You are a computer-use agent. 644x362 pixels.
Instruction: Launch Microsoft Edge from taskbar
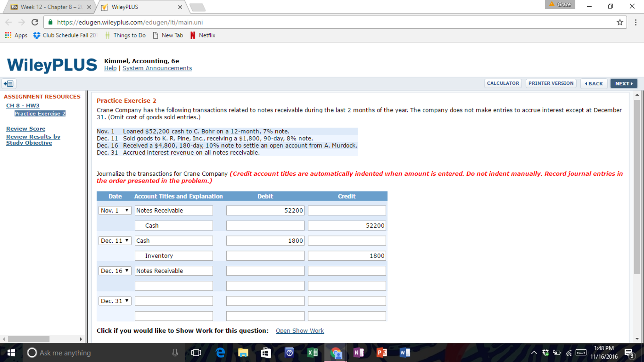pyautogui.click(x=220, y=353)
